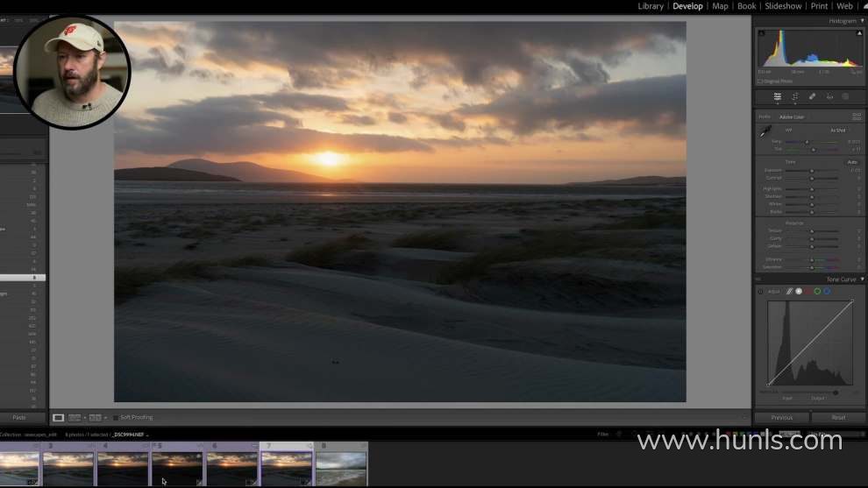
Task: Select the Crop Overlay tool
Action: coord(795,97)
